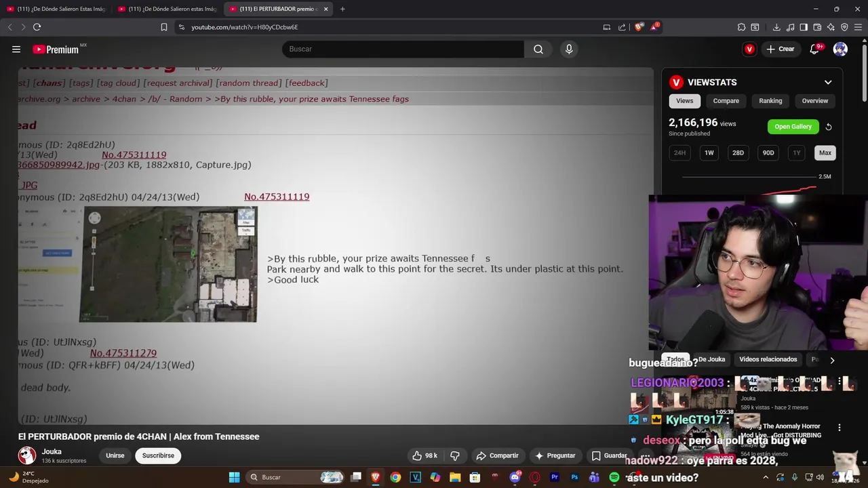Click the search magnifier button
868x488 pixels.
tap(538, 49)
